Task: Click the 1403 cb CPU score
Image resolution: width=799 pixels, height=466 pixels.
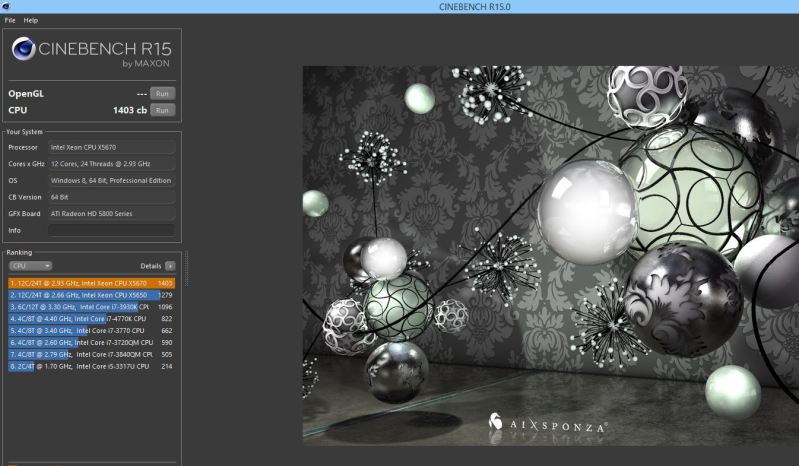Action: point(130,110)
